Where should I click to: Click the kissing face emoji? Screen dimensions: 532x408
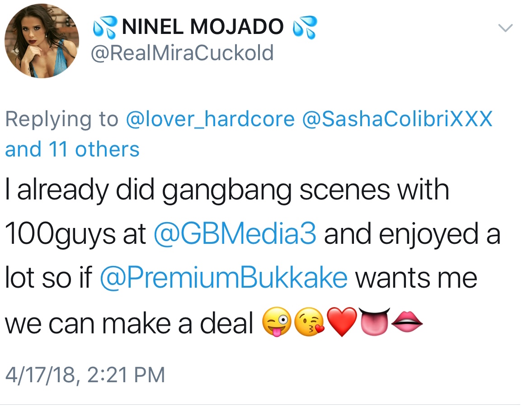(309, 323)
